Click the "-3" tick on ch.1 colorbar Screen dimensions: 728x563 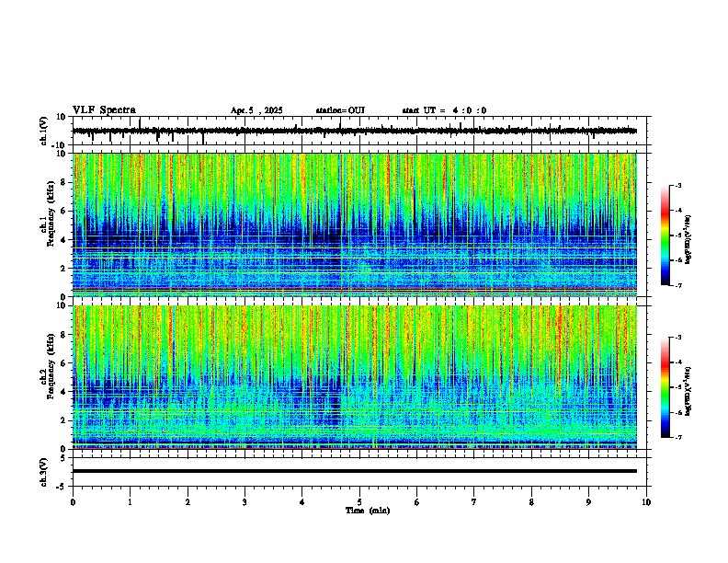pyautogui.click(x=678, y=185)
